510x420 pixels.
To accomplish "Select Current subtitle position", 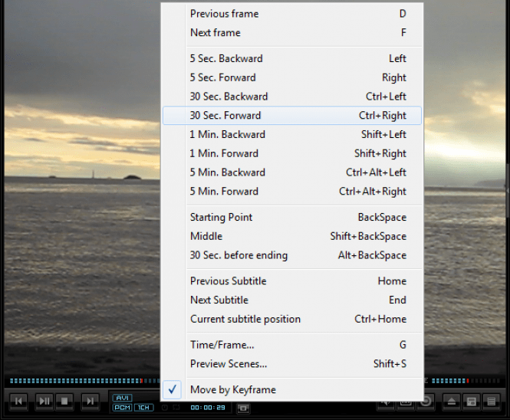I will pyautogui.click(x=292, y=319).
